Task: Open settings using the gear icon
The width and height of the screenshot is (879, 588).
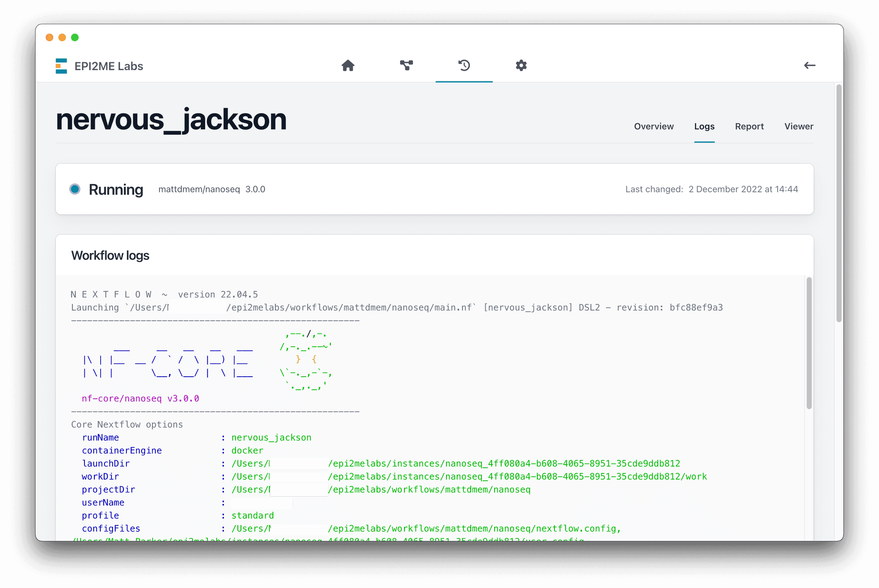Action: tap(521, 66)
